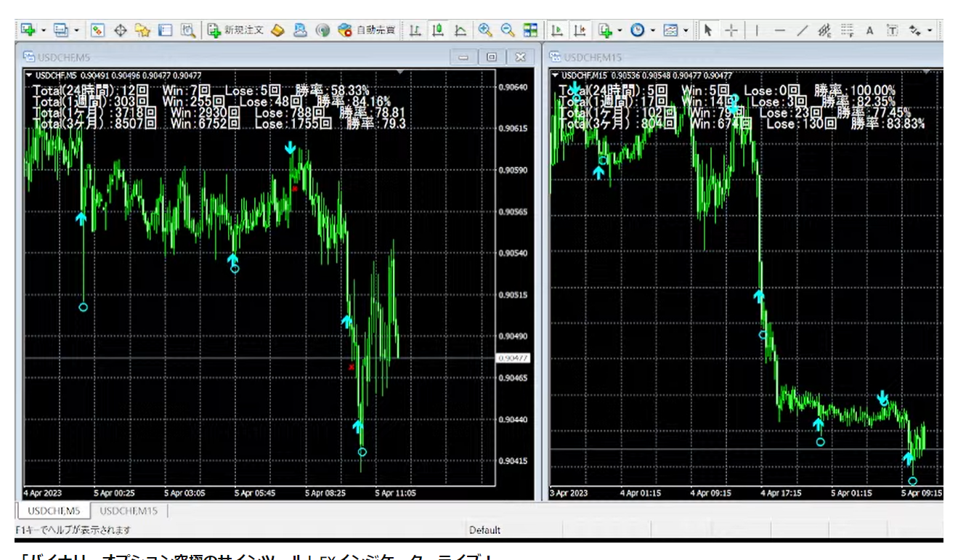Expand the New Chart dropdown arrow

point(43,31)
